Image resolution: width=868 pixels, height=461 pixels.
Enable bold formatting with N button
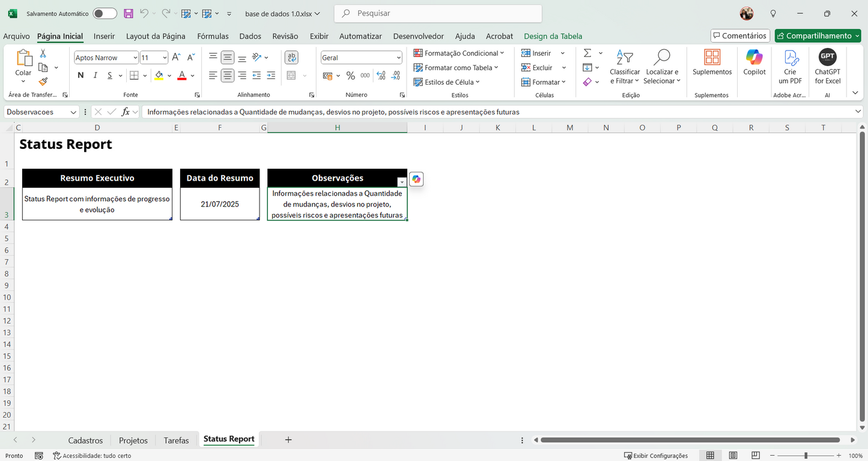coord(80,75)
